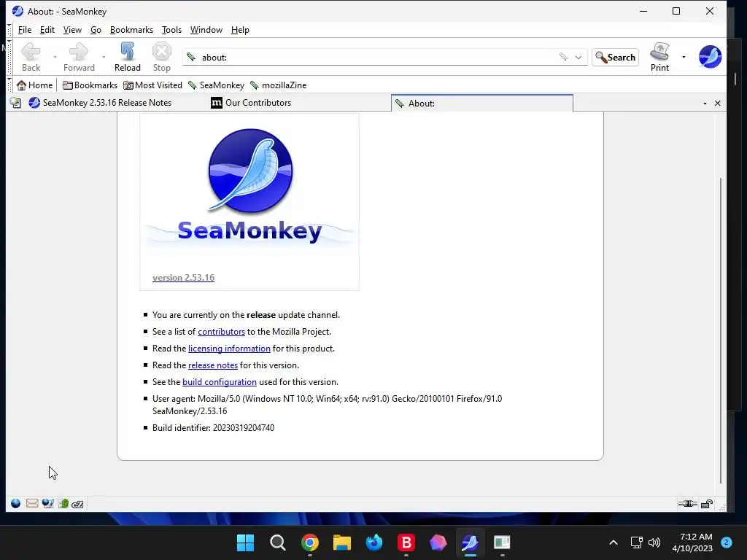Open the Most Visited folder
The height and width of the screenshot is (560, 747).
[152, 85]
